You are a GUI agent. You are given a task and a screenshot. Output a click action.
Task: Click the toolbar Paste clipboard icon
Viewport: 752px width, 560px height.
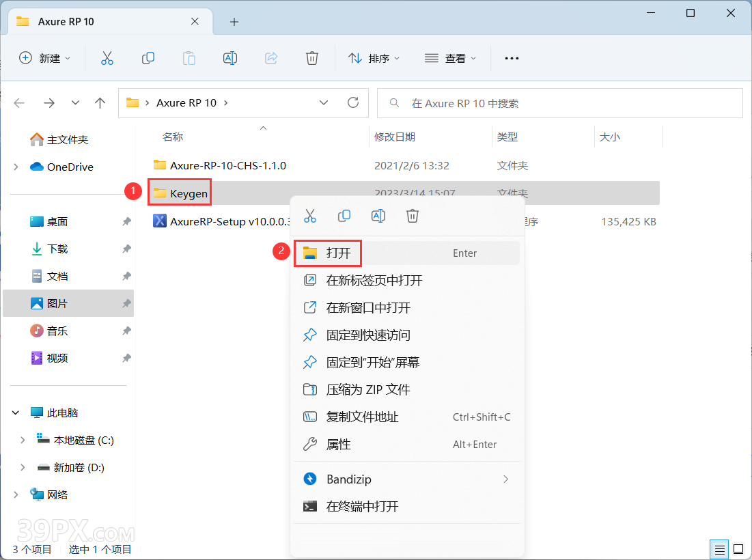[189, 59]
